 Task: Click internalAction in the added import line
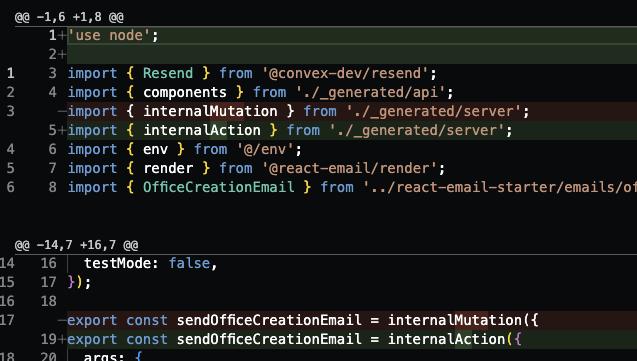[202, 130]
